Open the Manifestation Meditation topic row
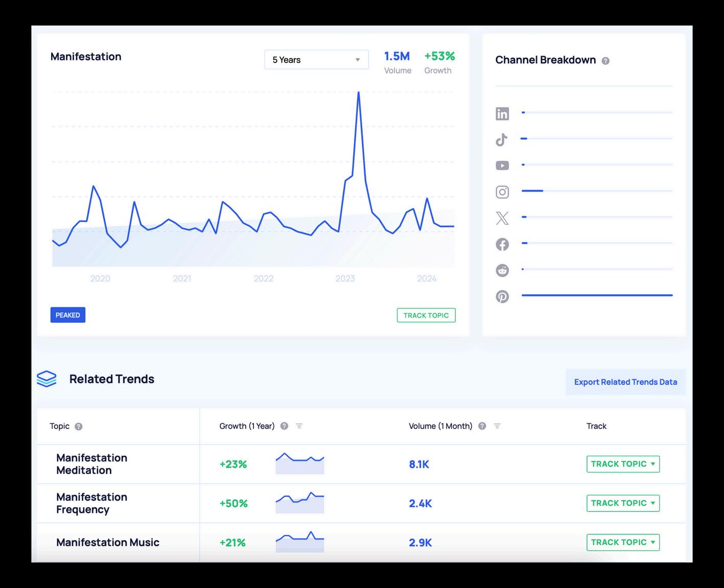This screenshot has height=588, width=724. [361, 464]
